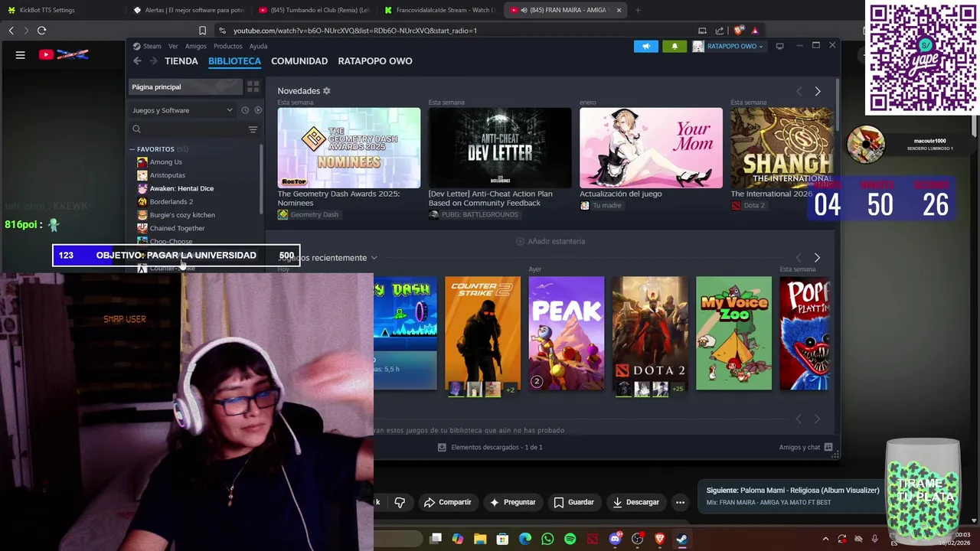Show recent activity clock icon in library sidebar
980x551 pixels.
coord(245,110)
